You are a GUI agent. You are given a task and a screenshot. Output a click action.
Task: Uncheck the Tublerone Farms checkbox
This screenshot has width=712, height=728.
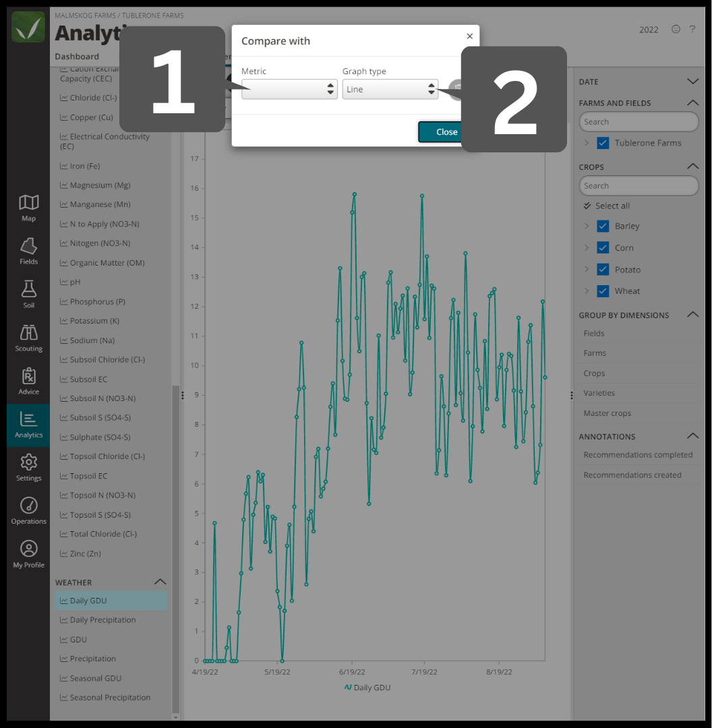coord(603,143)
